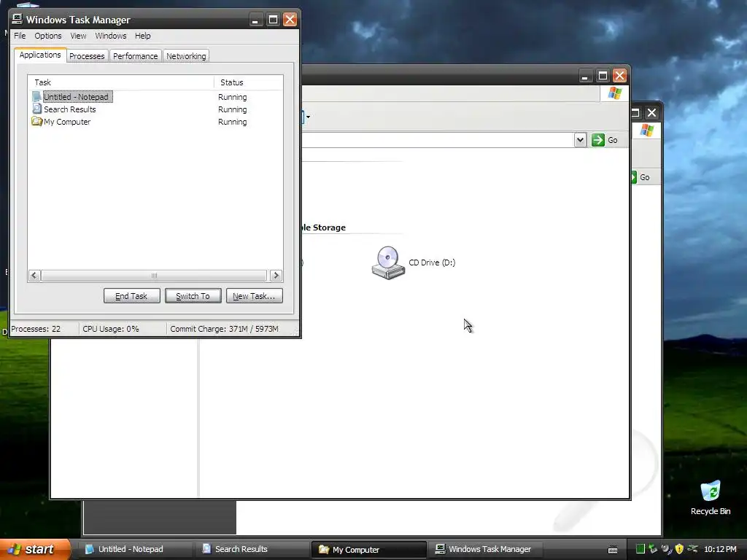Select the Untitled - Notepad task row

(155, 97)
